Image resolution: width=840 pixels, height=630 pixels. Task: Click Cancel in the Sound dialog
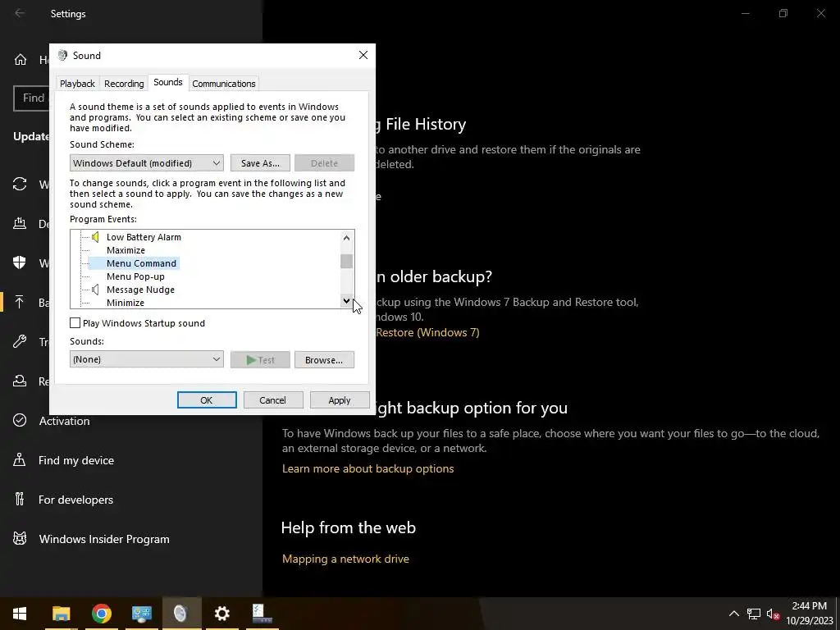272,400
